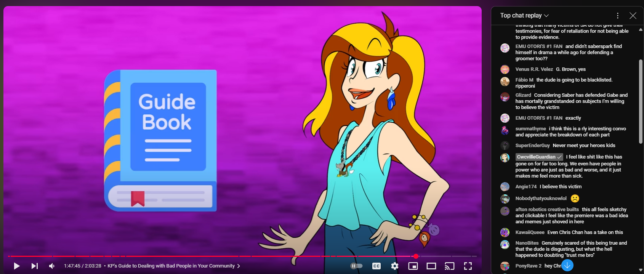Click Nobodythatyouknowlol's avatar
Screen dimensions: 644x274
tap(505, 199)
